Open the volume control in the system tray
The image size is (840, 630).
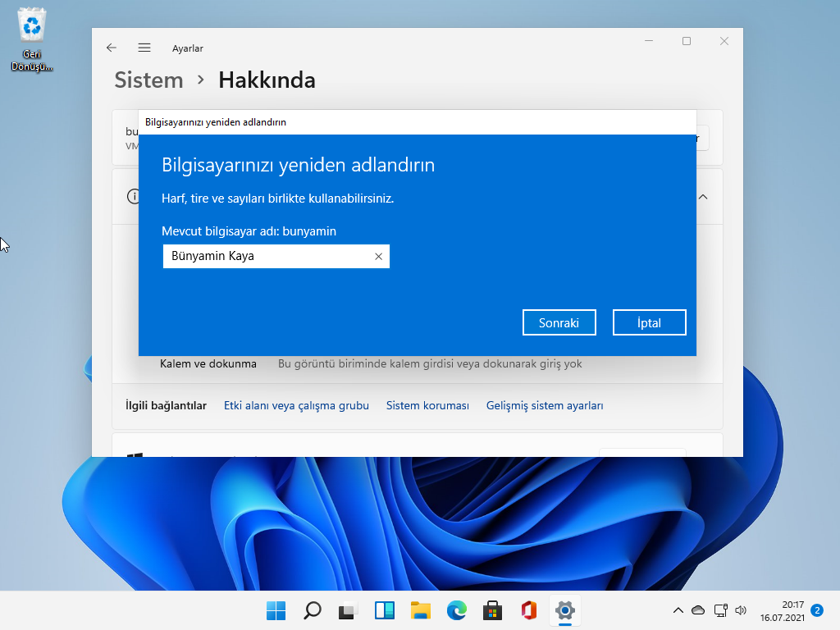(741, 610)
